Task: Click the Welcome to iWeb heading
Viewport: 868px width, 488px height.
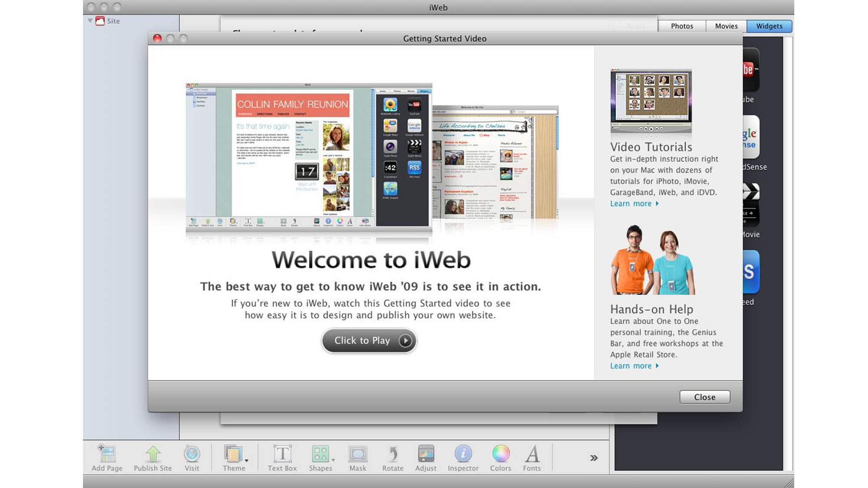Action: click(x=371, y=260)
